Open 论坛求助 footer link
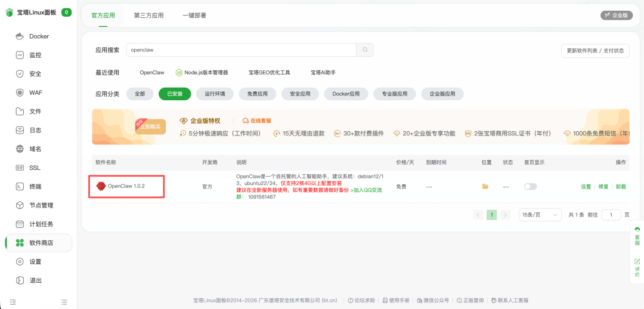 coord(361,301)
